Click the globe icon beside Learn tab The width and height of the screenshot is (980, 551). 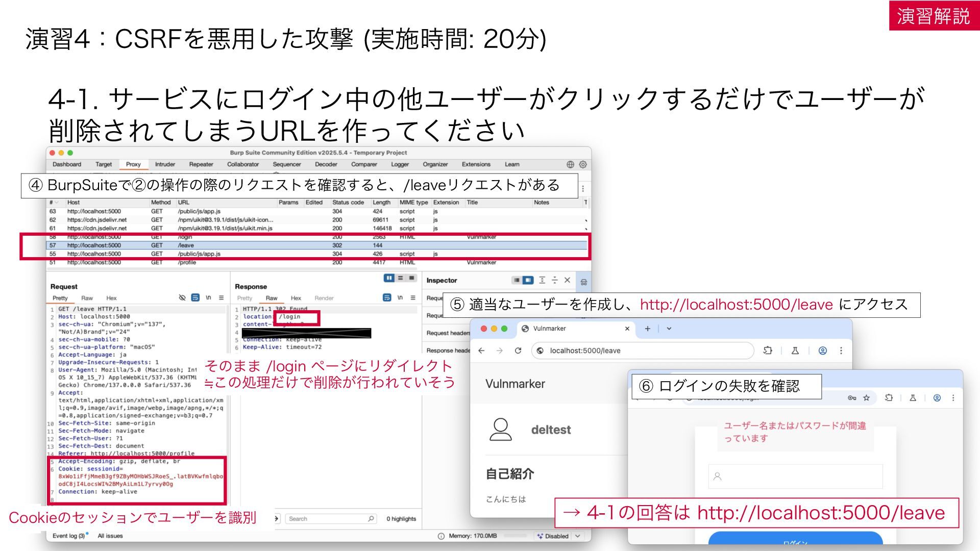(570, 164)
